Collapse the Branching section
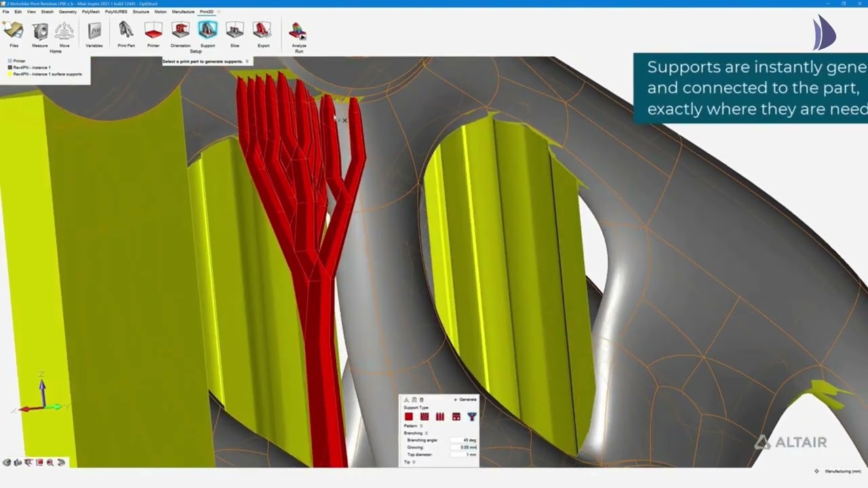 pos(427,433)
